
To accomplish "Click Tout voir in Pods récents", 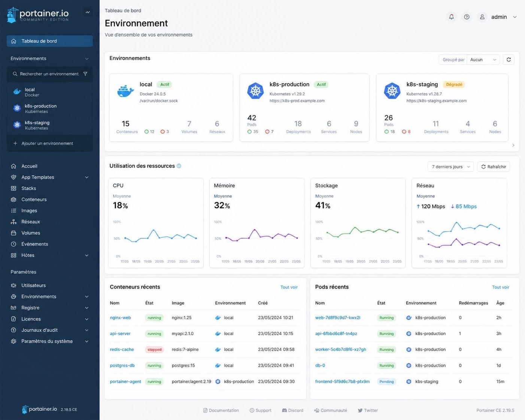I will (x=501, y=287).
